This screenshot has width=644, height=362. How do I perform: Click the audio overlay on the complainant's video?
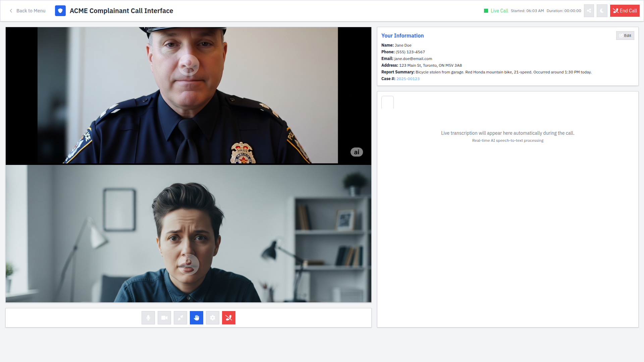(x=189, y=264)
